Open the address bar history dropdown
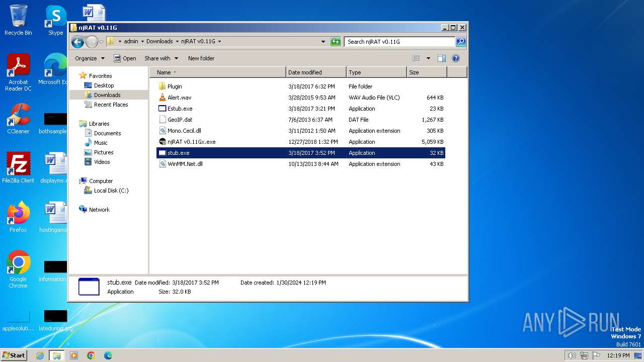Viewport: 644px width, 362px height. [x=323, y=42]
